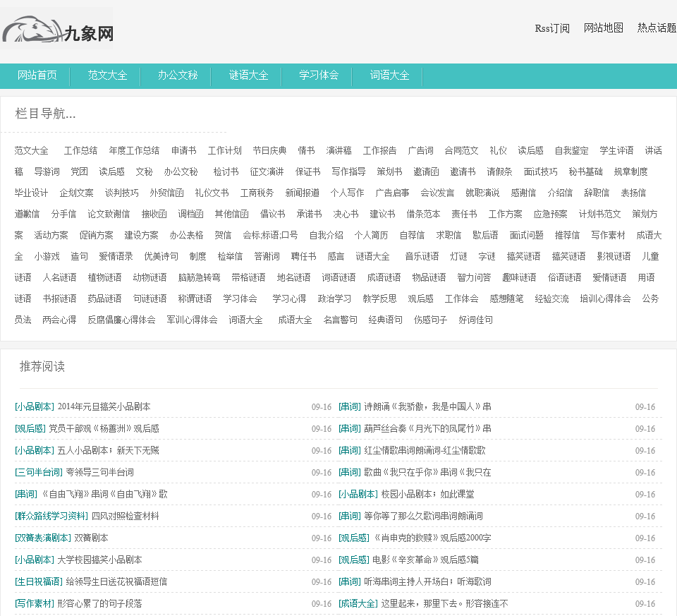Screen dimensions: 677x616
Task: Select the 学习体会 nav tab
Action: (319, 76)
